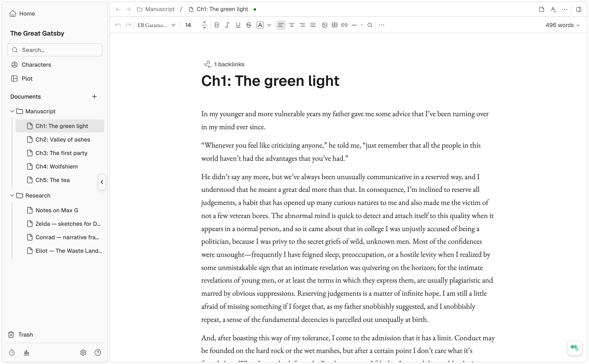589x364 pixels.
Task: Open the 1 backlinks link
Action: click(x=229, y=64)
